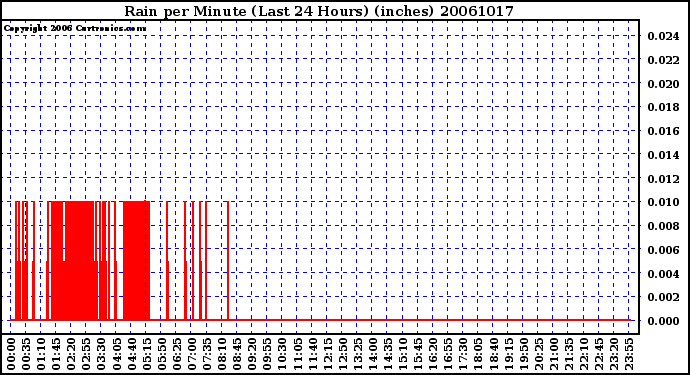Click the 0.002 y-axis label

pyautogui.click(x=663, y=297)
